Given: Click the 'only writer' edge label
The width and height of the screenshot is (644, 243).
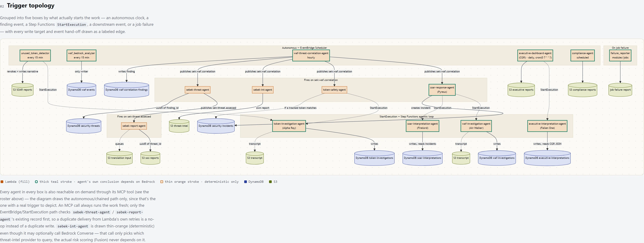Looking at the screenshot, I should click(x=82, y=72).
